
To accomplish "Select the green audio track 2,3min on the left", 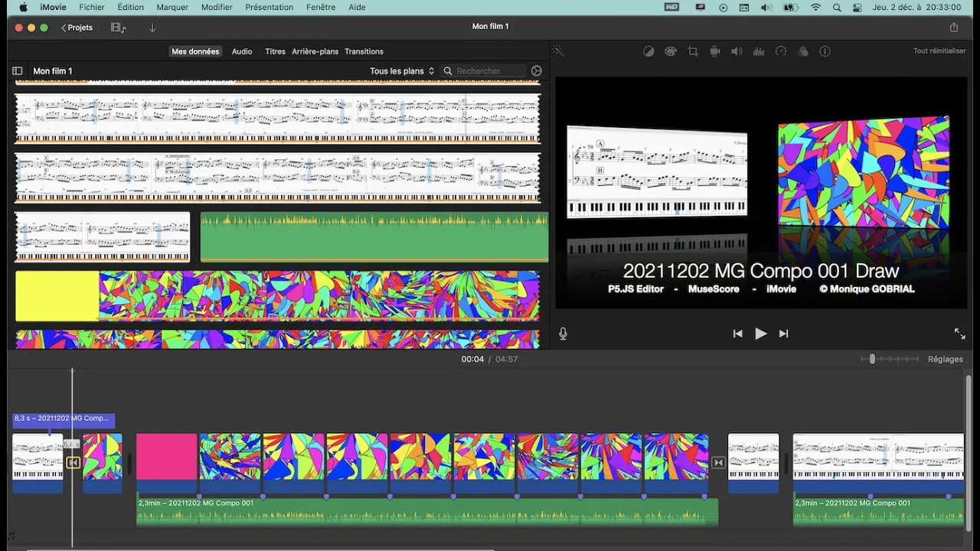I will pos(427,512).
